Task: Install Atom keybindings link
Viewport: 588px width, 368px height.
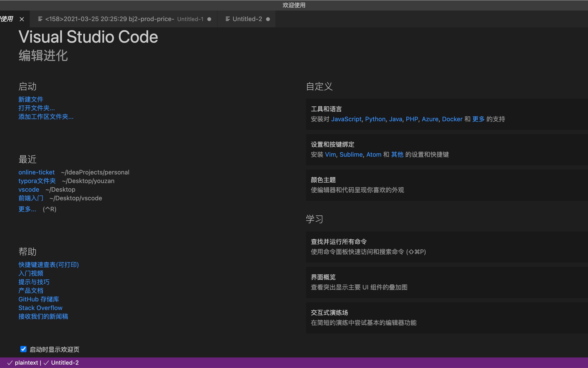Action: [x=374, y=155]
